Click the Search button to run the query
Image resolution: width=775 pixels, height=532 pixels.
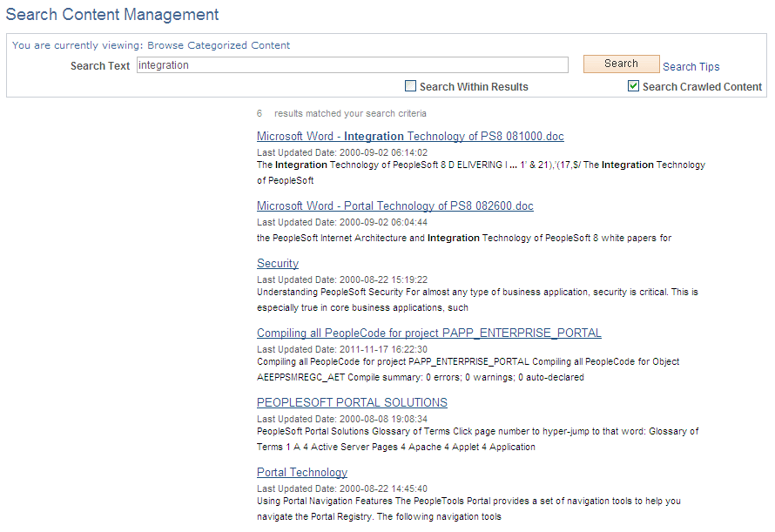(621, 63)
